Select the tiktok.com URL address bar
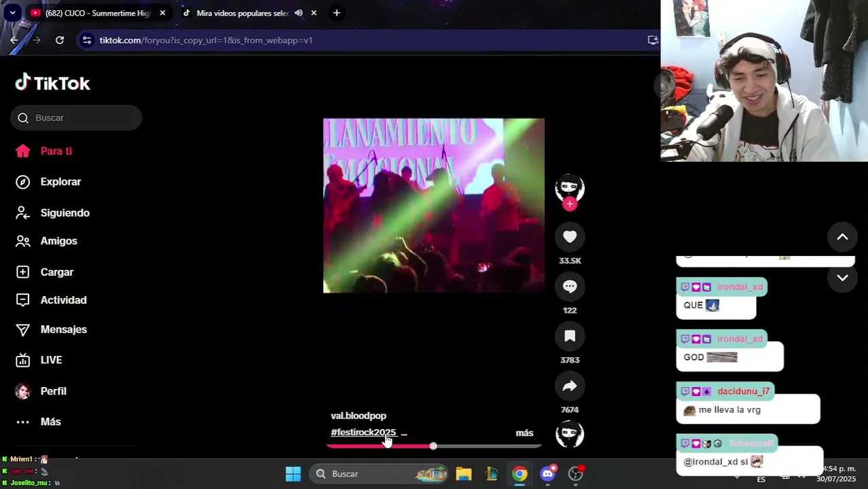The width and height of the screenshot is (868, 489). (x=206, y=40)
